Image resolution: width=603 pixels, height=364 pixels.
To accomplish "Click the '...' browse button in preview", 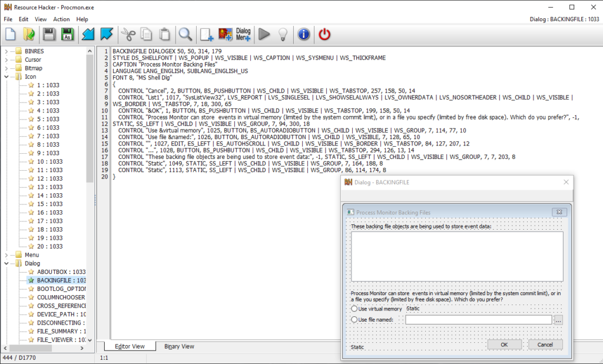I will [558, 320].
